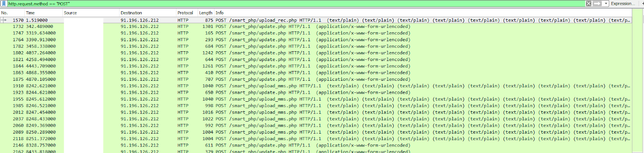Sort by the Length column header

(206, 13)
